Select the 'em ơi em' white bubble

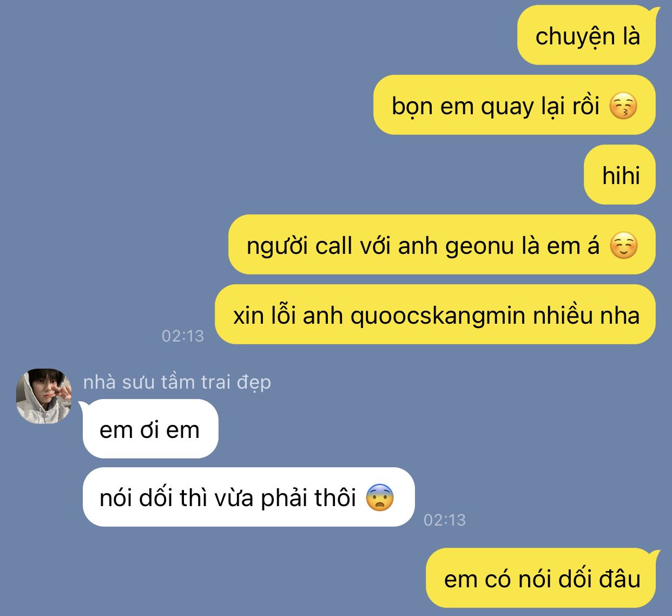click(150, 429)
